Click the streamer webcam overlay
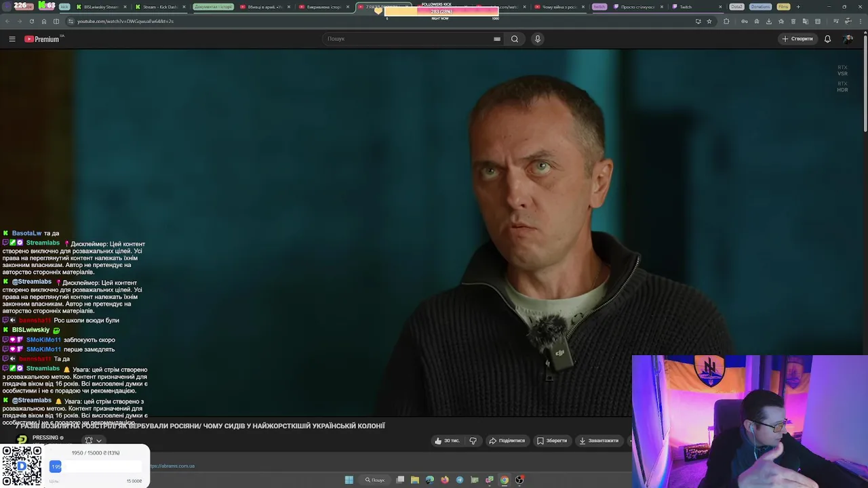 coord(749,422)
